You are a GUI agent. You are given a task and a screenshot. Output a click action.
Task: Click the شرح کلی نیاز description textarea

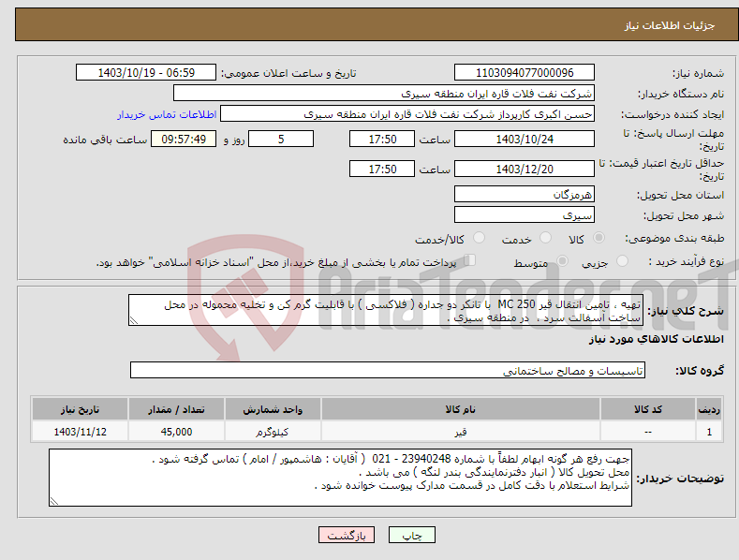(386, 310)
